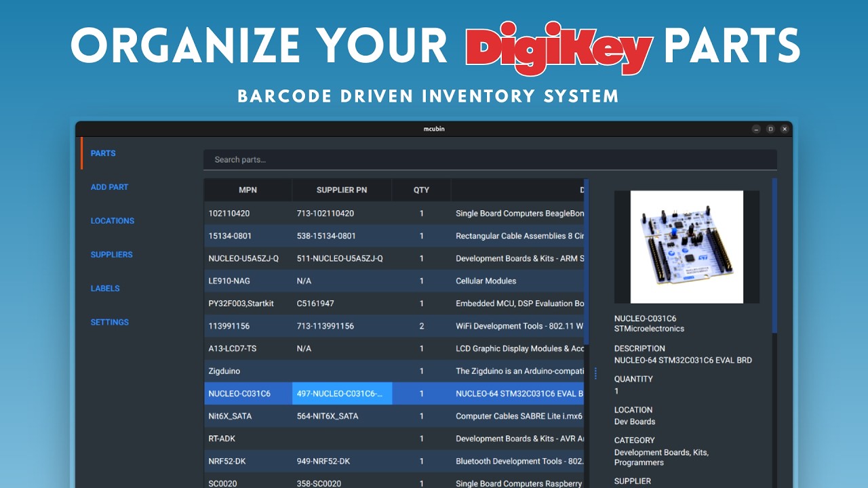The width and height of the screenshot is (868, 488).
Task: Click supplier PN 713-113991156
Action: 342,326
